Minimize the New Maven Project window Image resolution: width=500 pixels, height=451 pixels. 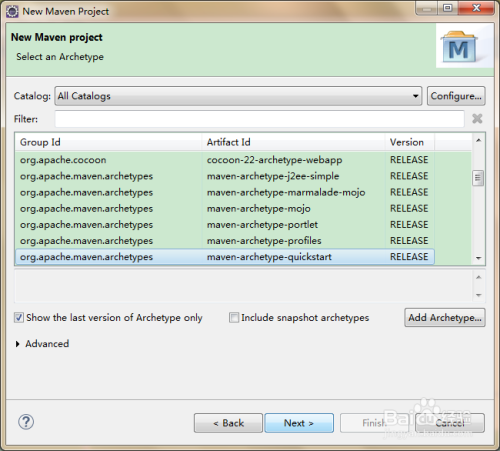[427, 8]
